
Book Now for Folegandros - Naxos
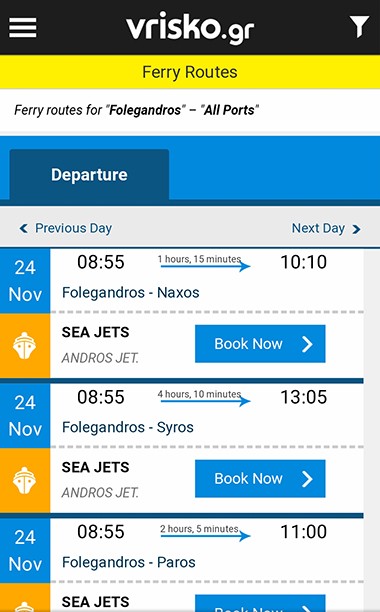pyautogui.click(x=260, y=344)
